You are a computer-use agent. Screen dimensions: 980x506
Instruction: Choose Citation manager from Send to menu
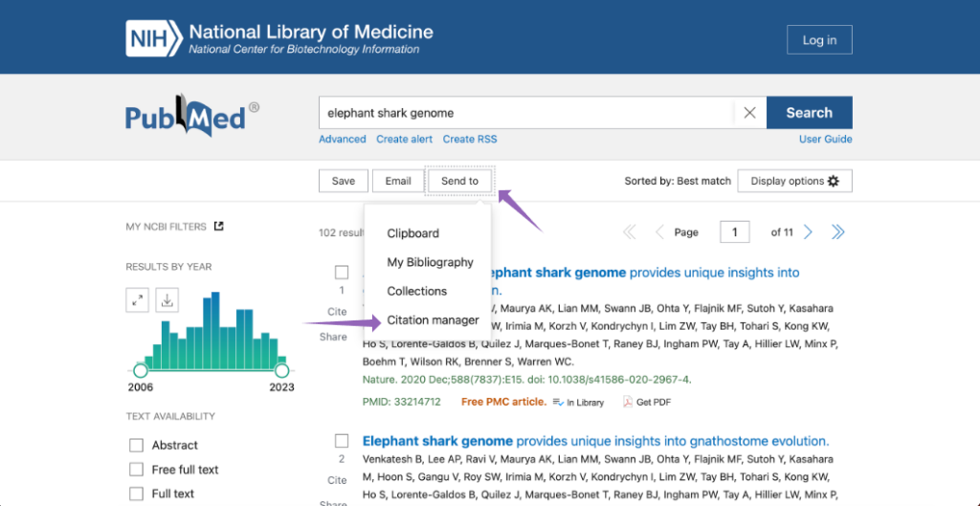(x=433, y=319)
